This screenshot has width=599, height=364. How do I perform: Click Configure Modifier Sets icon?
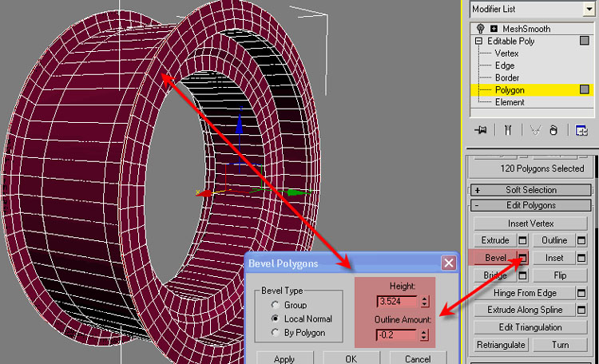(582, 130)
